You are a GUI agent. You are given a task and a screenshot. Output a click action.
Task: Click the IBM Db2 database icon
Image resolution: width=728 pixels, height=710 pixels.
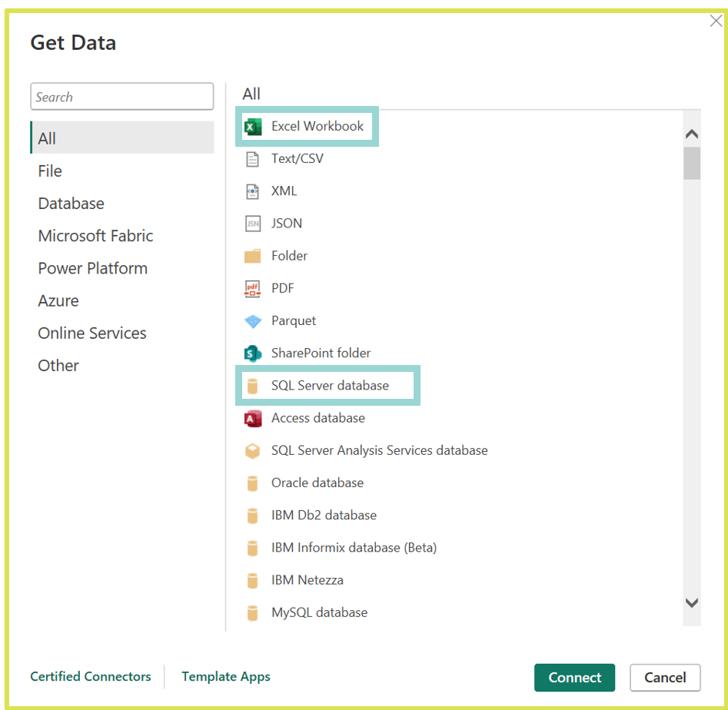pos(253,516)
